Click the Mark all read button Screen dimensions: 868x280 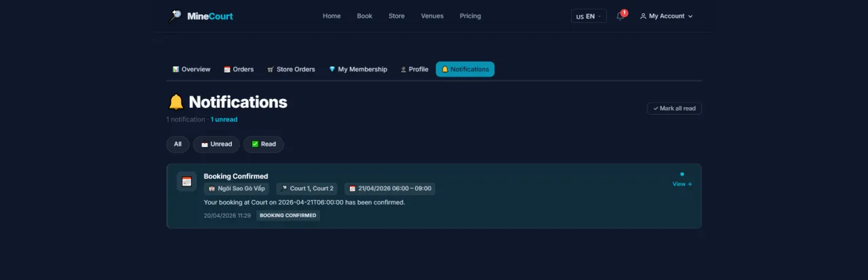tap(674, 108)
